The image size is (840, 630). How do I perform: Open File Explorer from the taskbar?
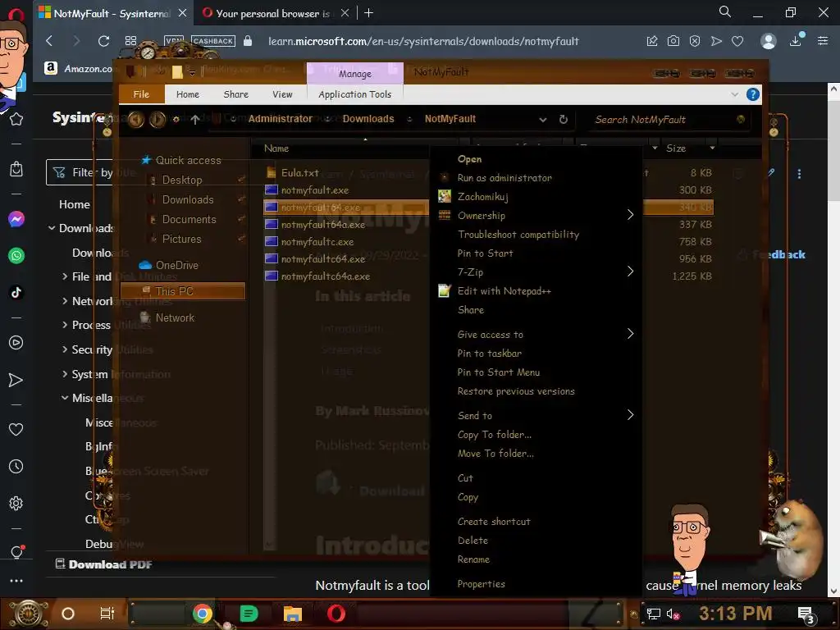(293, 614)
